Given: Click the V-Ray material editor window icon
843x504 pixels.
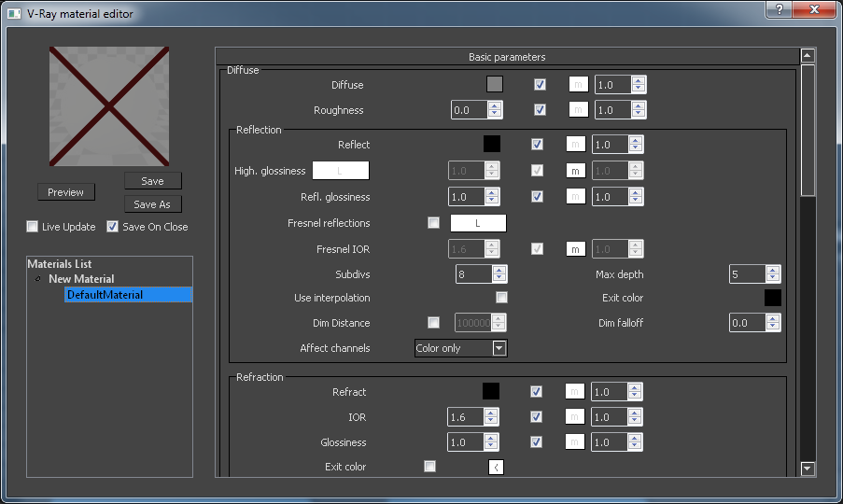Looking at the screenshot, I should point(14,13).
